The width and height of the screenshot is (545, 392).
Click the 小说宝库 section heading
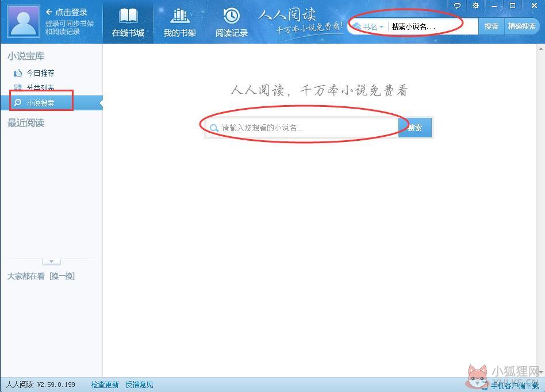click(x=26, y=56)
